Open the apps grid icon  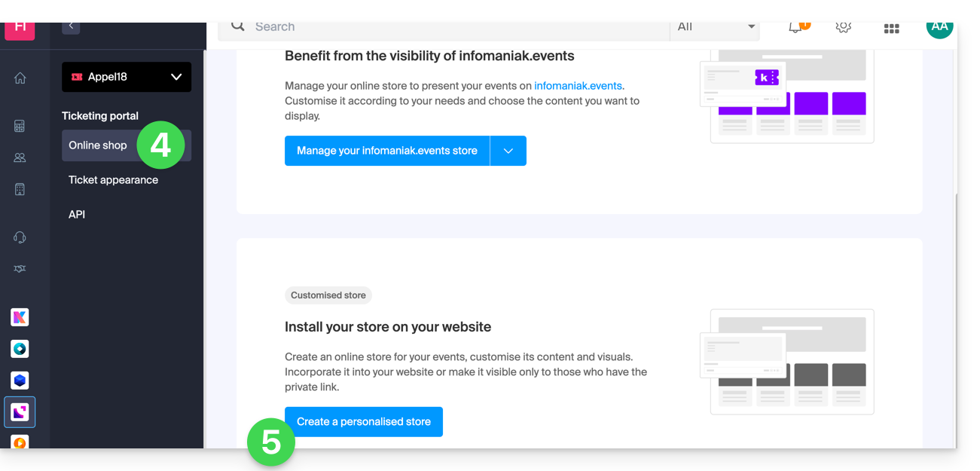892,28
